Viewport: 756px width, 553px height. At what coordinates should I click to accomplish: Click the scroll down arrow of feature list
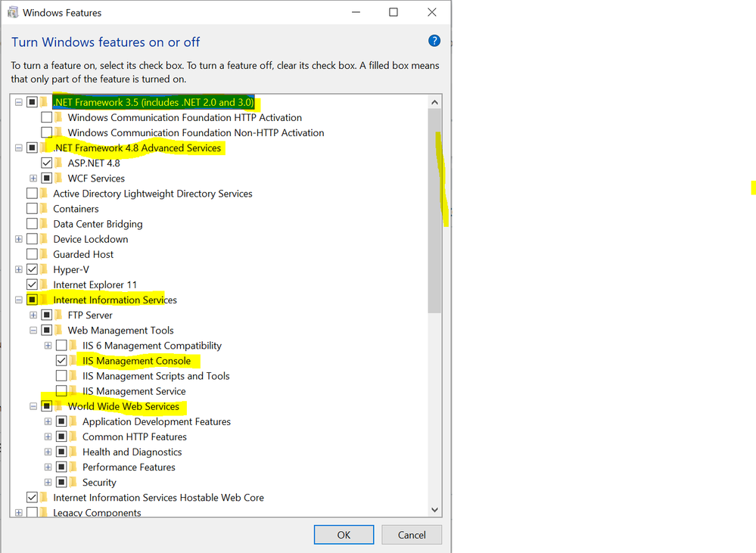[x=434, y=510]
